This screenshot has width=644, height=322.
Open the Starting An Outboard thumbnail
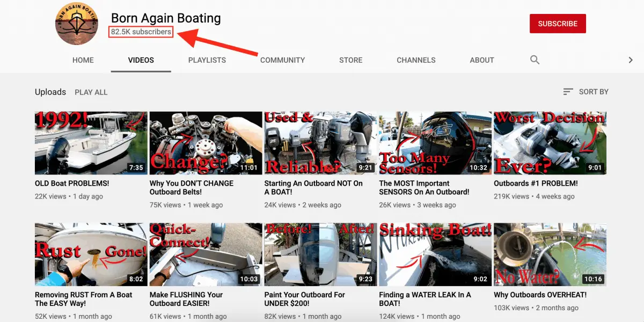pyautogui.click(x=321, y=143)
